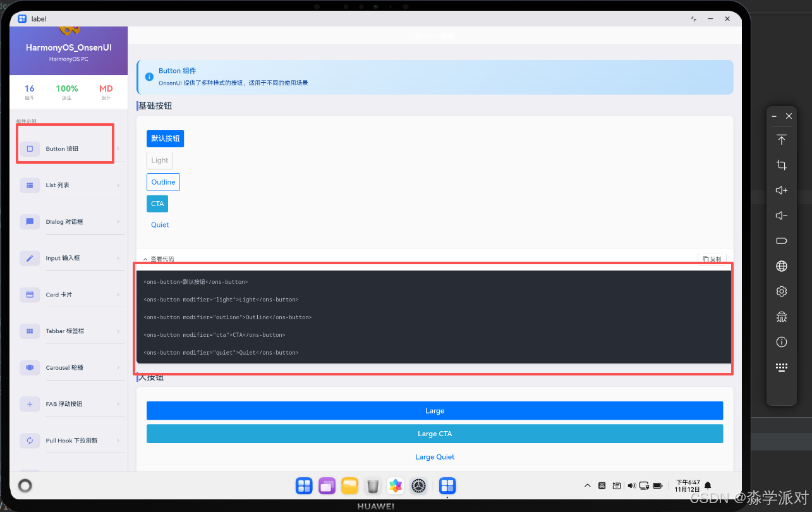Click the Pull Hook 下拉刷新 refresh icon
812x512 pixels.
coord(30,440)
